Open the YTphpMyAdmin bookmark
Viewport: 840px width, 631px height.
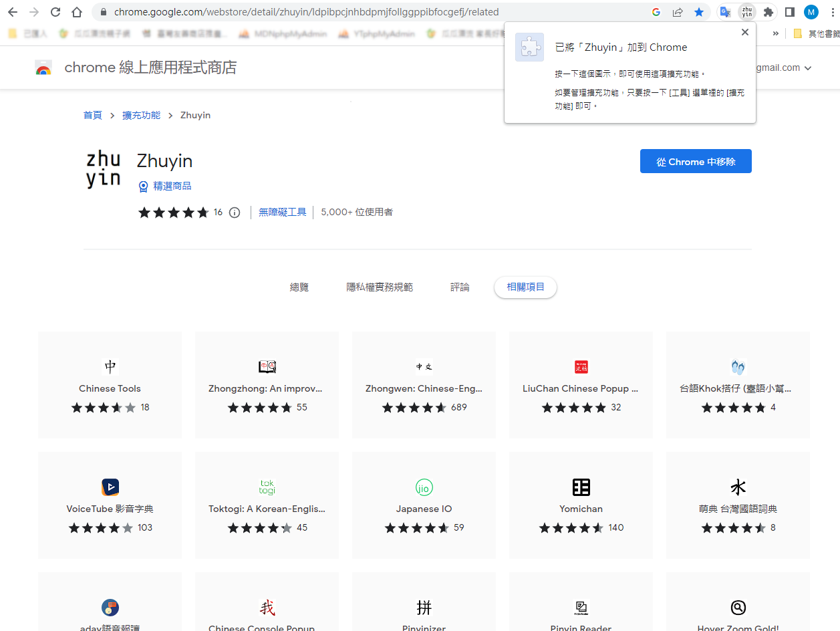click(378, 33)
